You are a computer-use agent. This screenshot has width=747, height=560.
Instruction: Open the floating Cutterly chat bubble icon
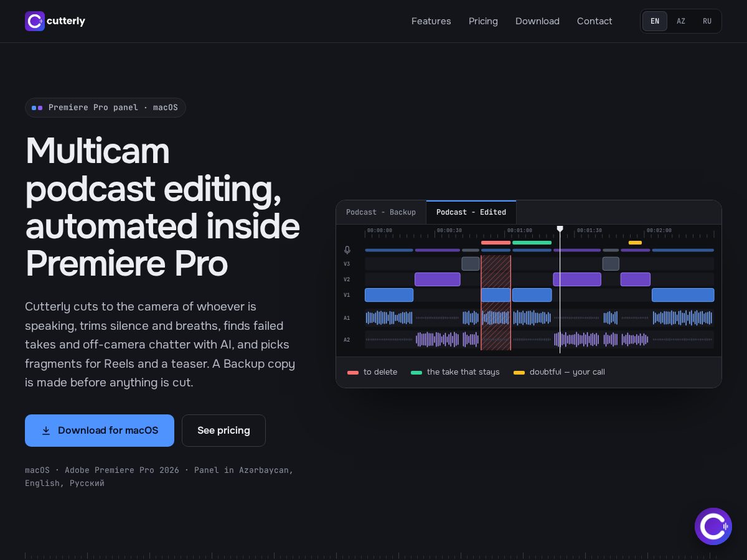(x=713, y=526)
